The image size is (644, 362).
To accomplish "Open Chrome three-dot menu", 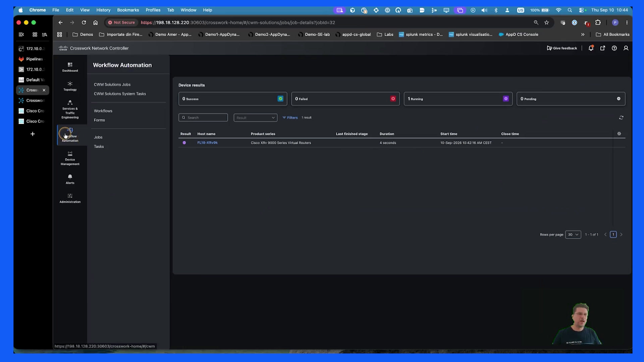I will click(627, 22).
